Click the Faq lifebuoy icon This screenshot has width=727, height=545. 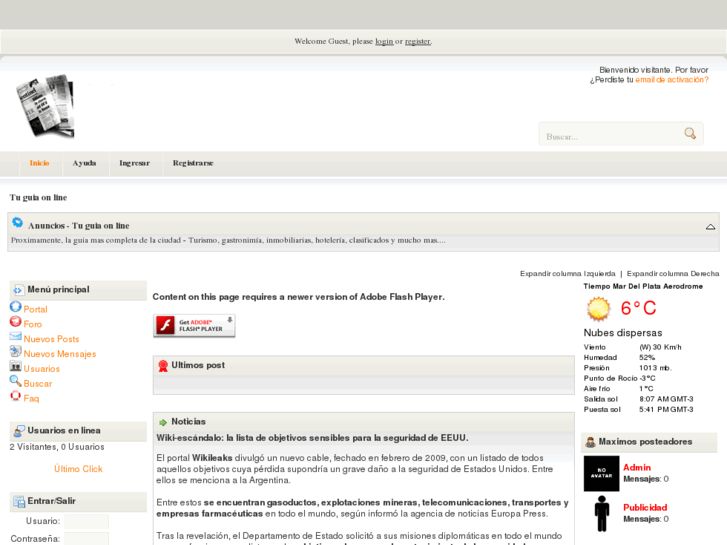point(16,396)
